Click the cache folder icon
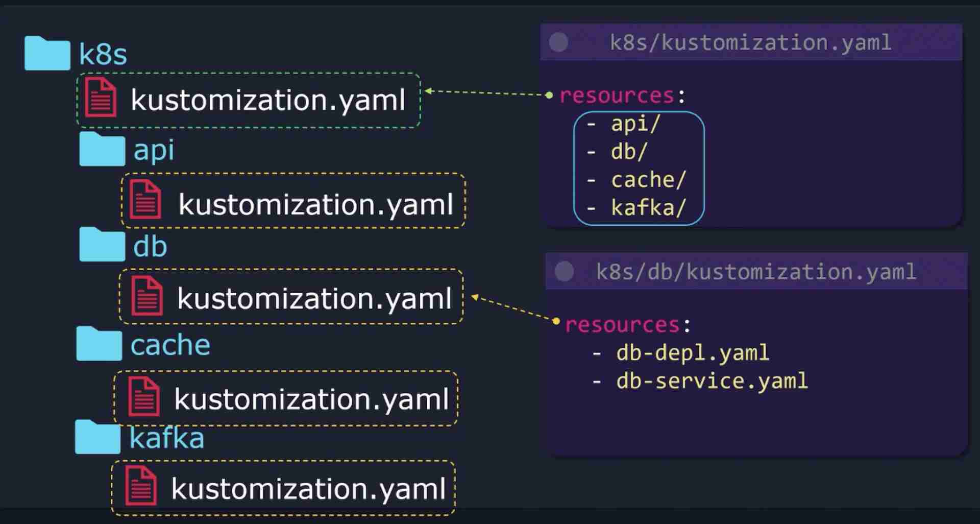The image size is (980, 524). 99,343
